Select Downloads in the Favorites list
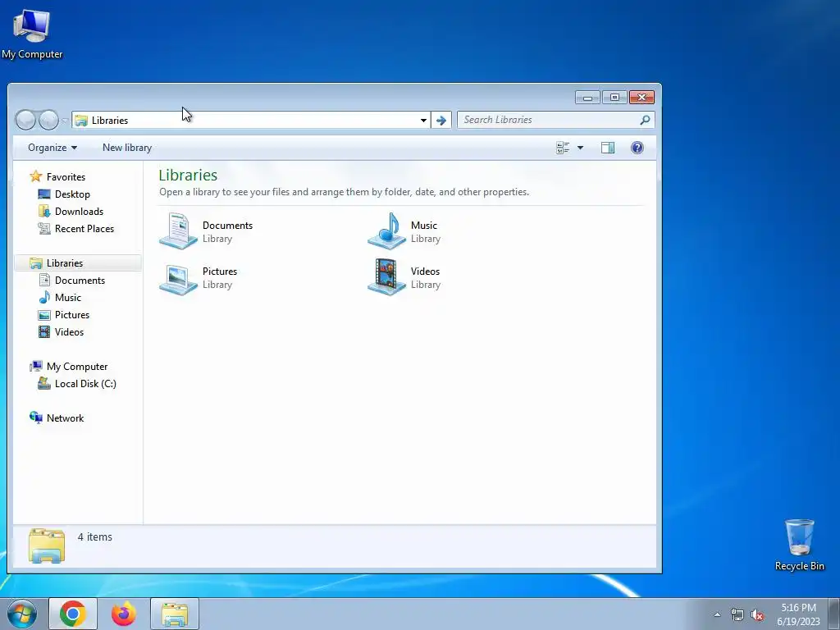Image resolution: width=840 pixels, height=630 pixels. pos(79,211)
